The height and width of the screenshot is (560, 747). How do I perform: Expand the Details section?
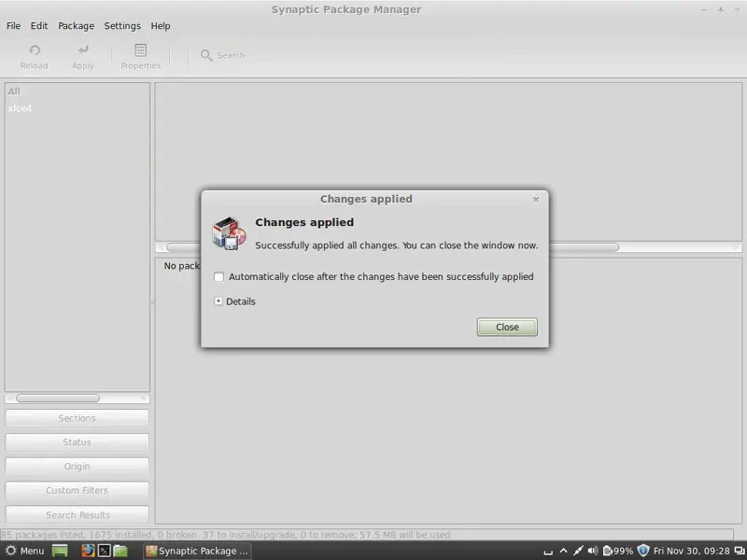click(x=218, y=301)
